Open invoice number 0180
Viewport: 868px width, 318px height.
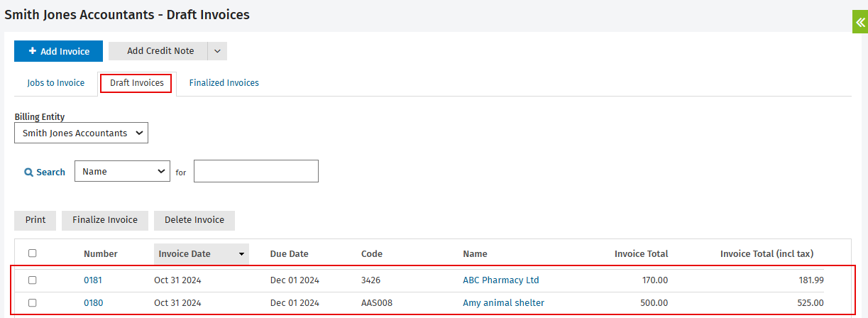(x=93, y=303)
